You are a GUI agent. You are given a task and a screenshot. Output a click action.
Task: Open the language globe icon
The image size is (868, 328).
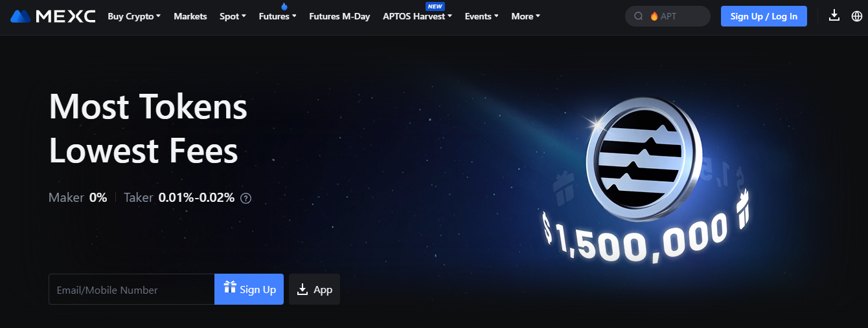click(856, 16)
